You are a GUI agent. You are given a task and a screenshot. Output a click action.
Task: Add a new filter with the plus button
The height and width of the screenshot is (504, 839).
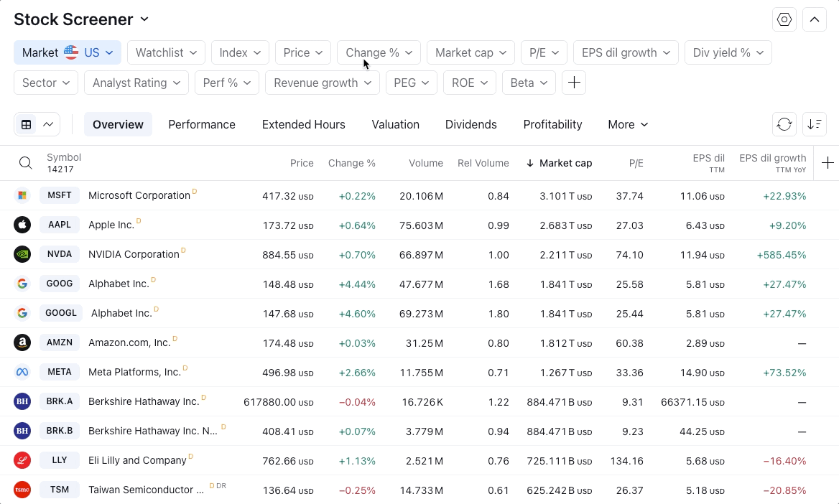point(574,83)
